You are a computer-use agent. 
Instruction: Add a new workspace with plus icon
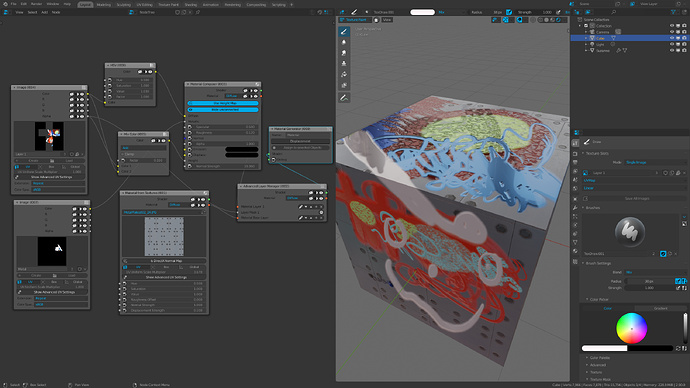(291, 4)
